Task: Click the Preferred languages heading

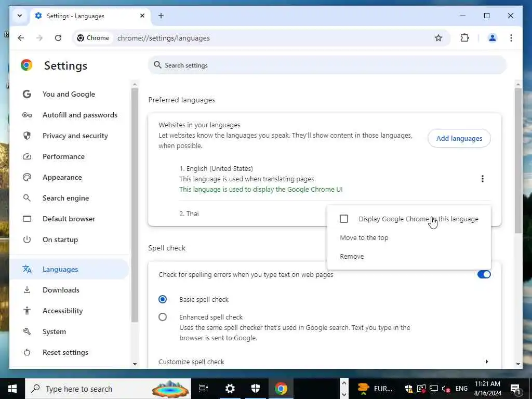Action: (181, 100)
